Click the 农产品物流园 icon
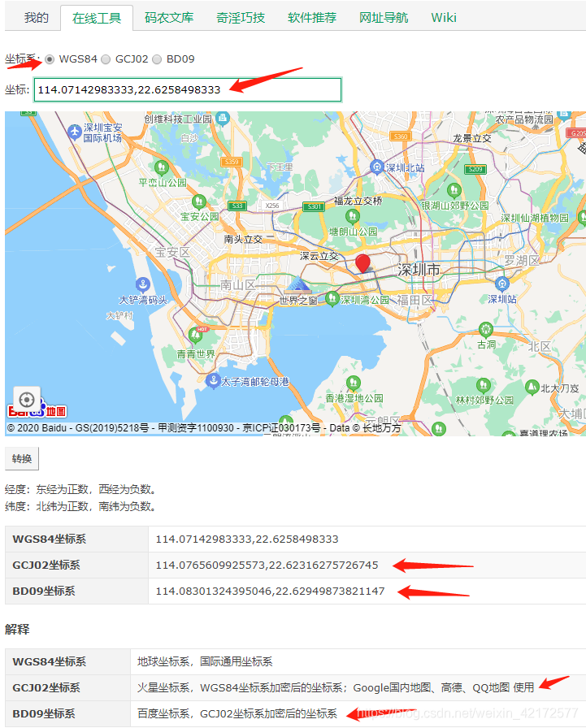Image resolution: width=586 pixels, height=728 pixels. click(563, 116)
